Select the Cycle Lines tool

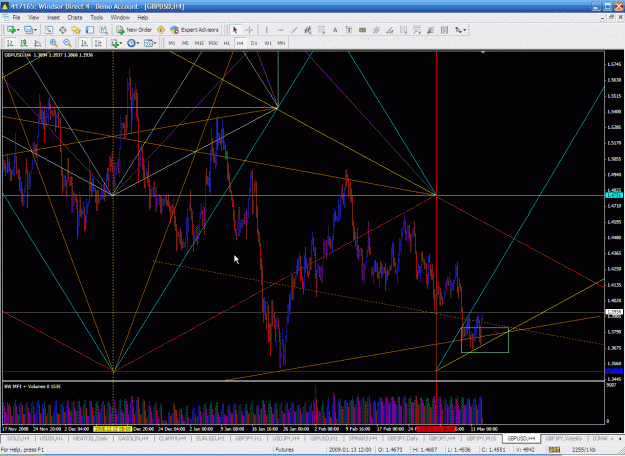403,30
